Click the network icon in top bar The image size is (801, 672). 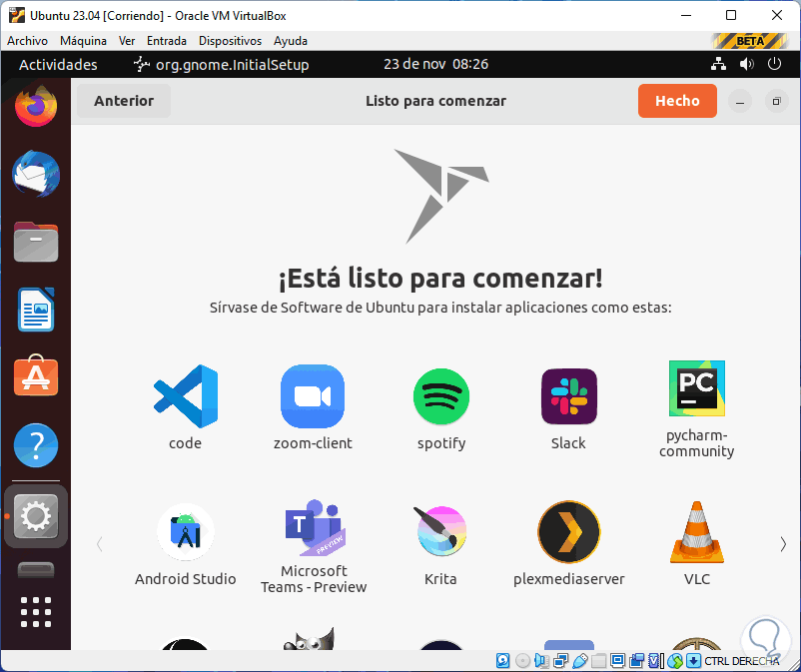point(718,64)
